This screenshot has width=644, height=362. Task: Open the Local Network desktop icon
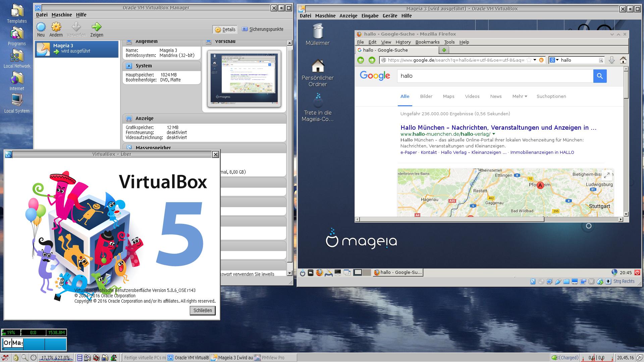pyautogui.click(x=17, y=56)
